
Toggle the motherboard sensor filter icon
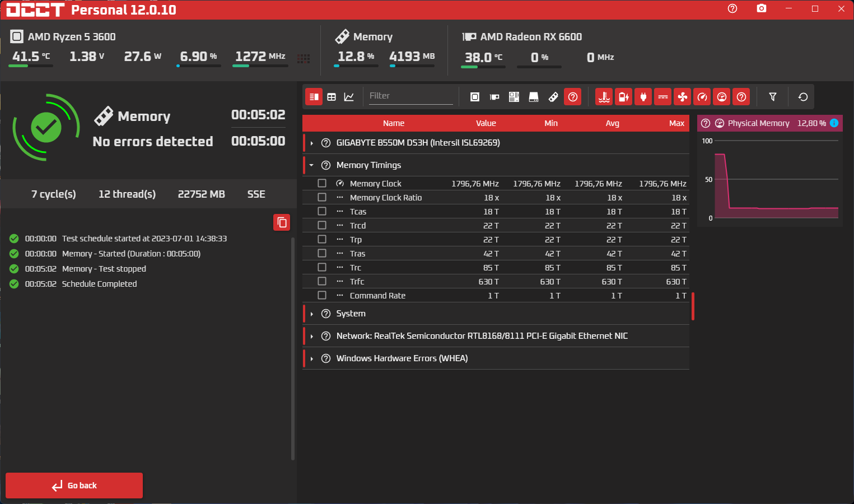tap(514, 97)
